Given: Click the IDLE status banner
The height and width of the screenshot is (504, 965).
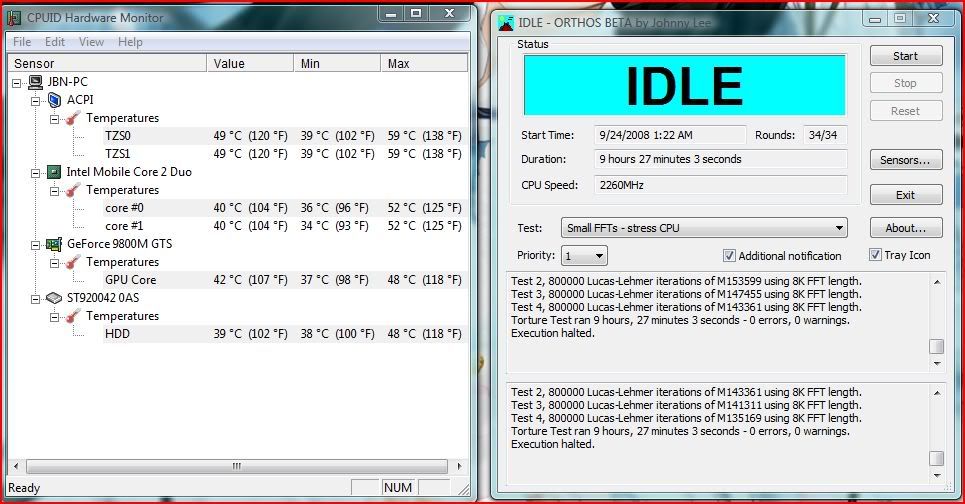Looking at the screenshot, I should tap(684, 85).
